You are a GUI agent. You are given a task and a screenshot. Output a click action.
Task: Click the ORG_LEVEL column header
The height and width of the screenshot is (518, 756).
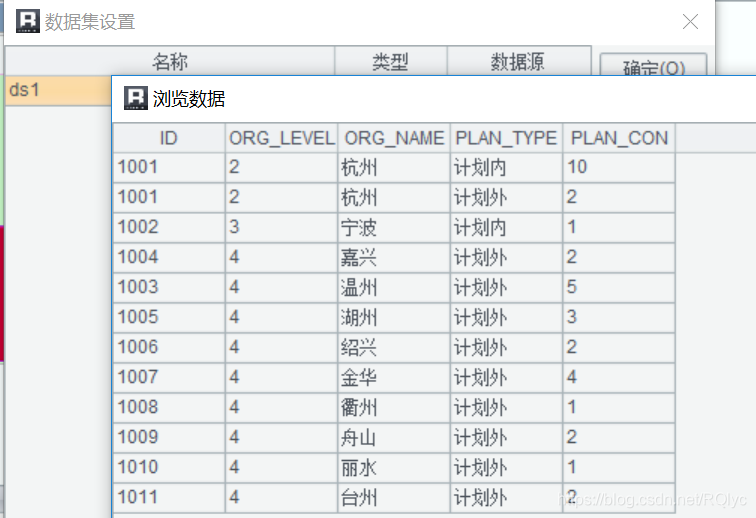282,138
